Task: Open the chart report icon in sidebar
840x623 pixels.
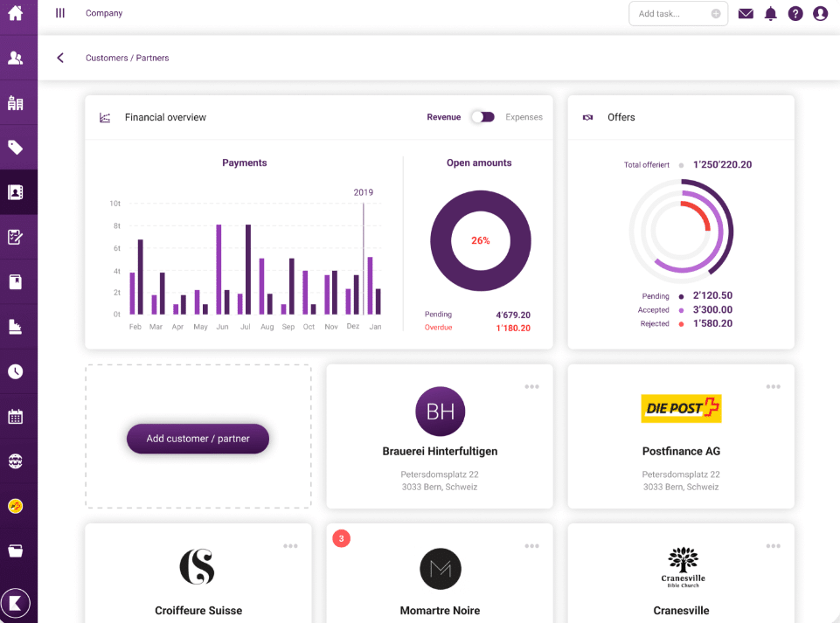Action: 16,327
